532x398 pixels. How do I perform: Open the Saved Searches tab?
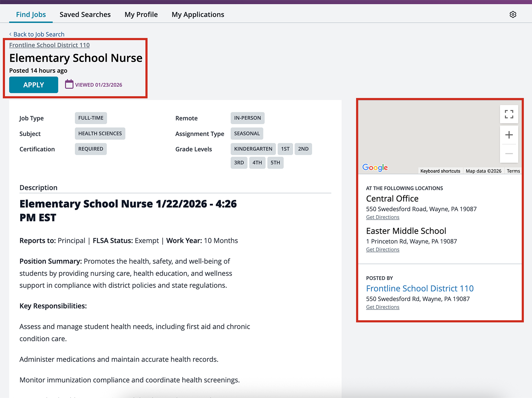pos(85,14)
